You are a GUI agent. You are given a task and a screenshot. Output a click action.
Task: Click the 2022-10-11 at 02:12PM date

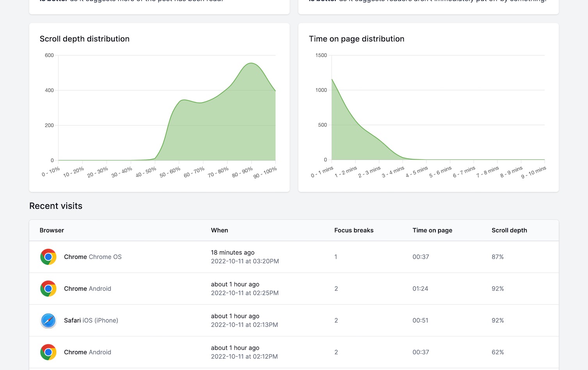click(x=244, y=356)
